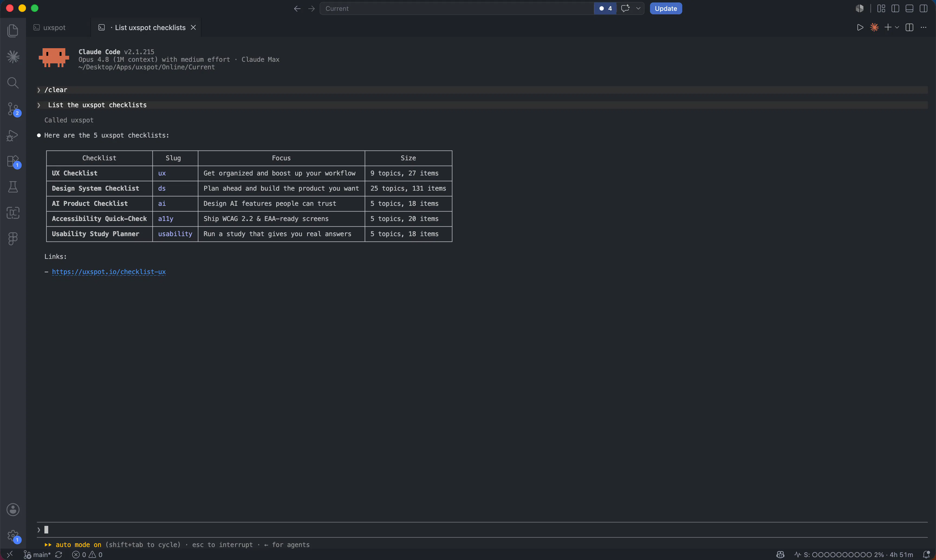Open the chat dropdown chevron

(x=638, y=8)
